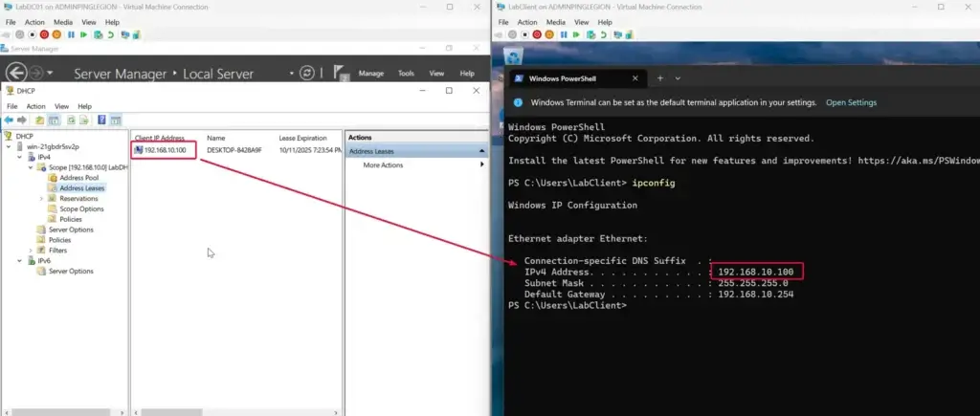
Task: Click the blue Help icon in DHCP toolbar
Action: tap(101, 120)
